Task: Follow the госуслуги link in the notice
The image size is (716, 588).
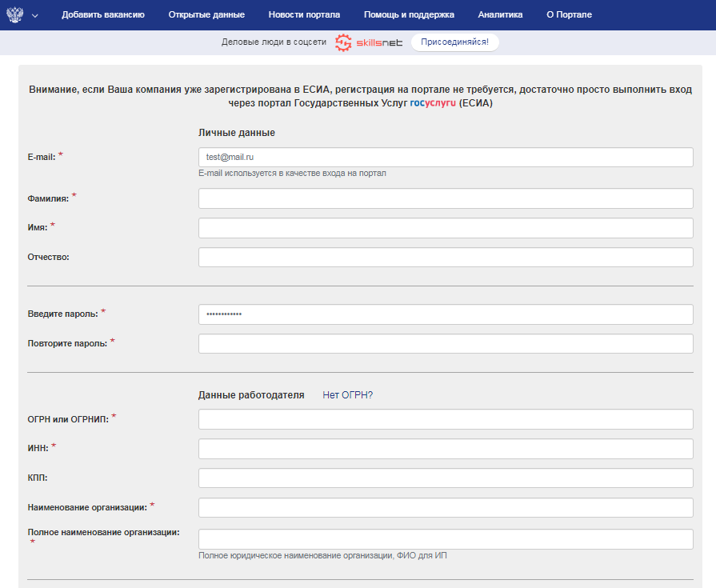Action: tap(433, 103)
